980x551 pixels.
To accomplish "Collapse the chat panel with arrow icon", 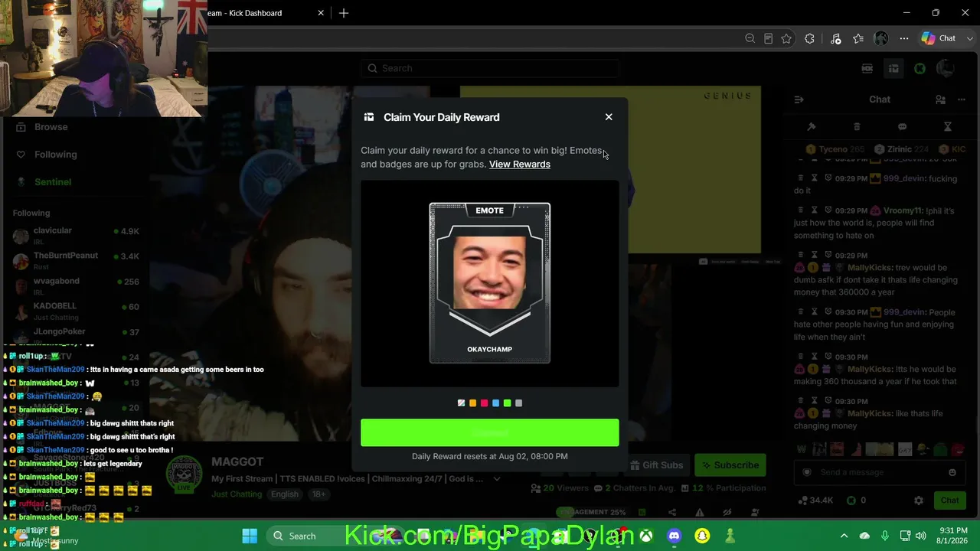I will click(x=799, y=99).
